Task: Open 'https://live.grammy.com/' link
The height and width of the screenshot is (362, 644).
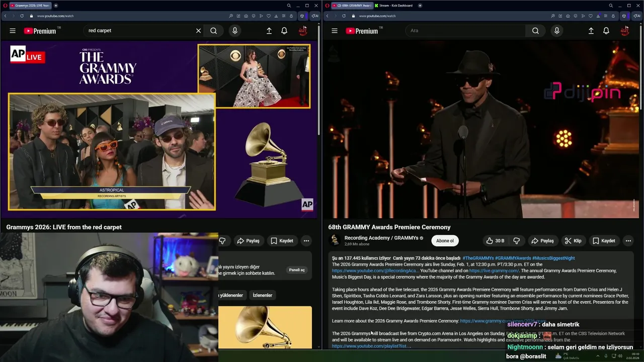Action: click(x=494, y=270)
